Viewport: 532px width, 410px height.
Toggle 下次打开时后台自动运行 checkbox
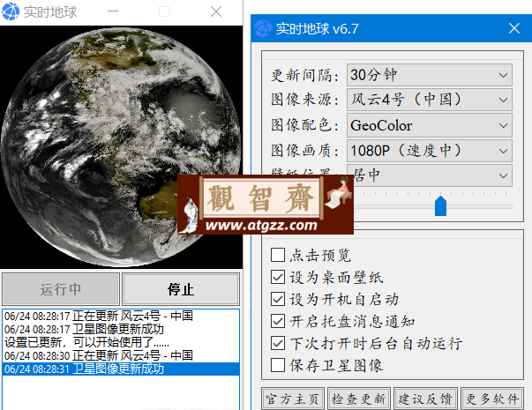click(278, 343)
